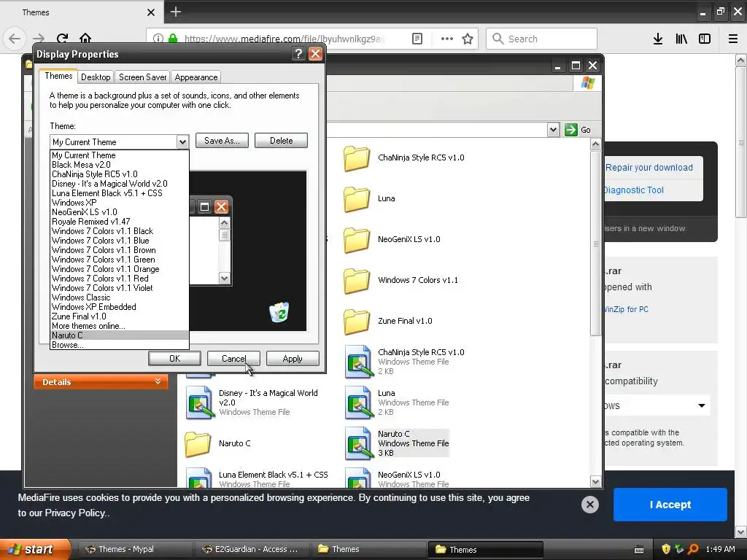Click the Explorer file list scroll-up arrow
This screenshot has width=747, height=560.
tap(595, 144)
